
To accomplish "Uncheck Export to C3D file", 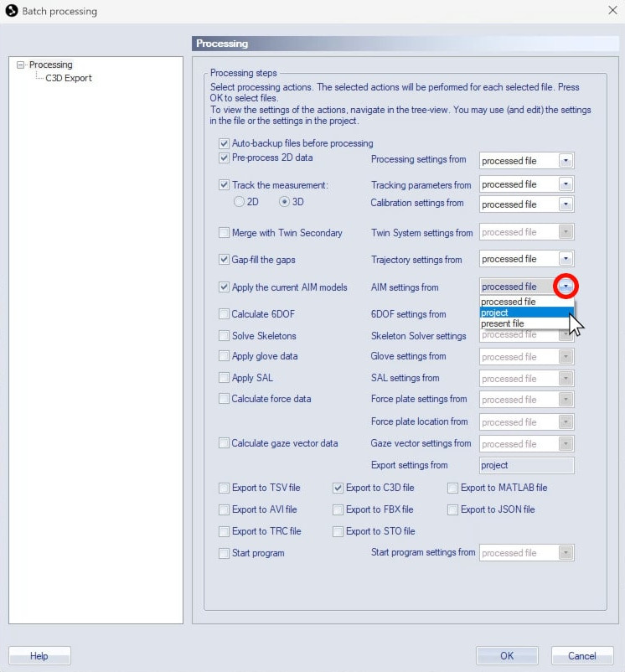I will point(338,488).
